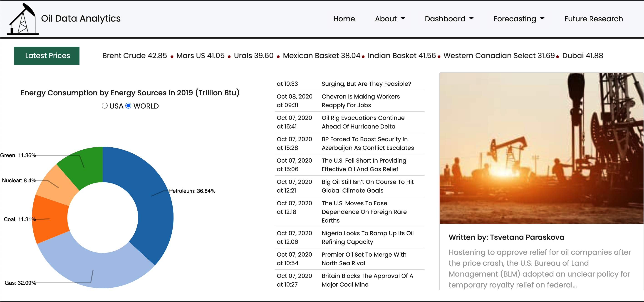This screenshot has height=302, width=644.
Task: Click the Oil Data Analytics site title
Action: tap(81, 19)
